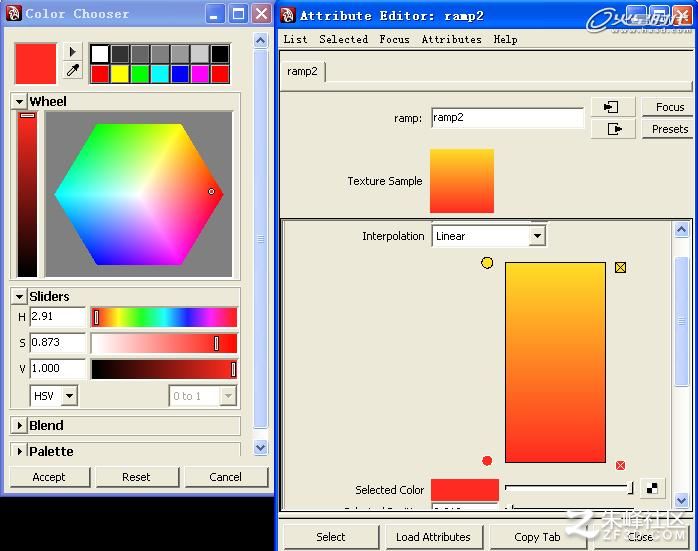Maximize the Color Chooser window
The height and width of the screenshot is (551, 698).
click(239, 14)
